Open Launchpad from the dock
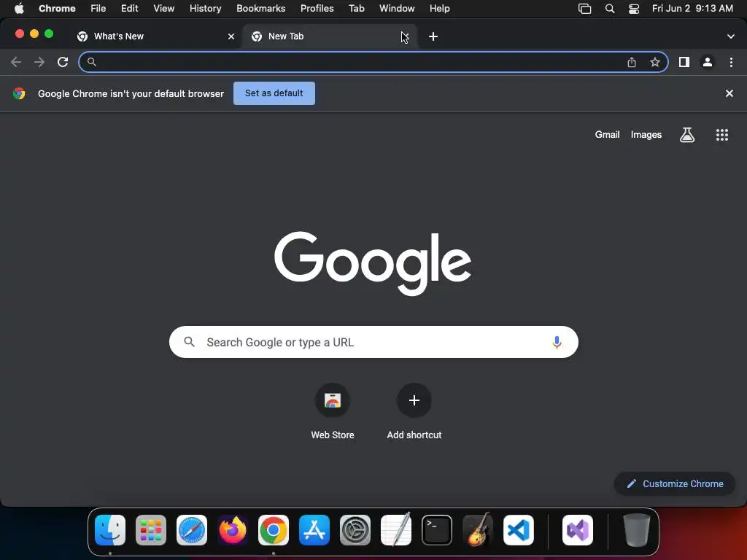 click(x=151, y=530)
